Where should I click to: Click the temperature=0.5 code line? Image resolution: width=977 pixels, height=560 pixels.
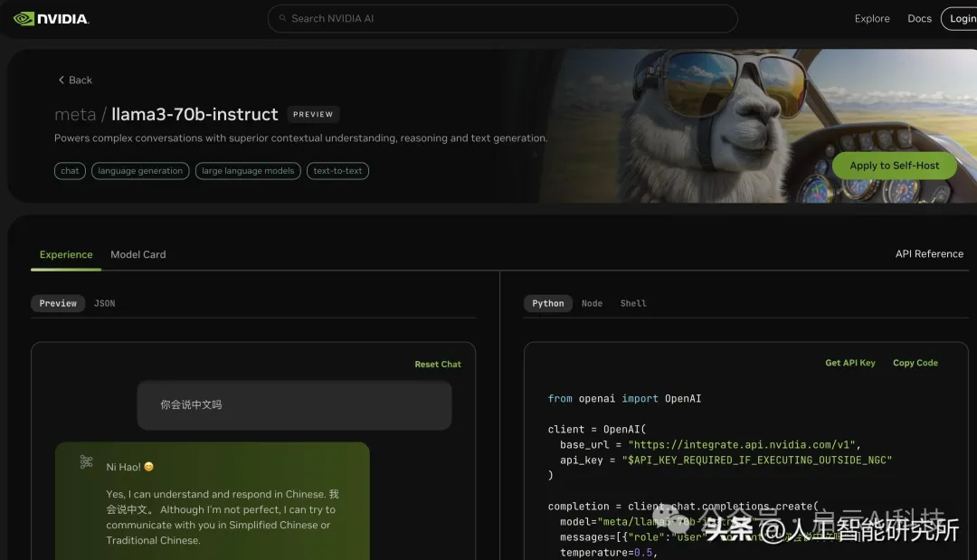pos(608,553)
